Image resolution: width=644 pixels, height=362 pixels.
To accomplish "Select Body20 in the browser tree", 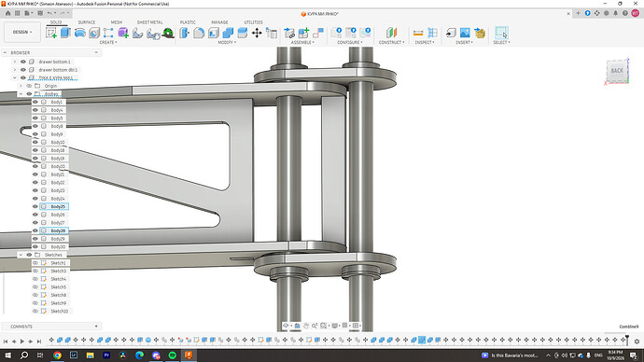I will click(x=58, y=166).
